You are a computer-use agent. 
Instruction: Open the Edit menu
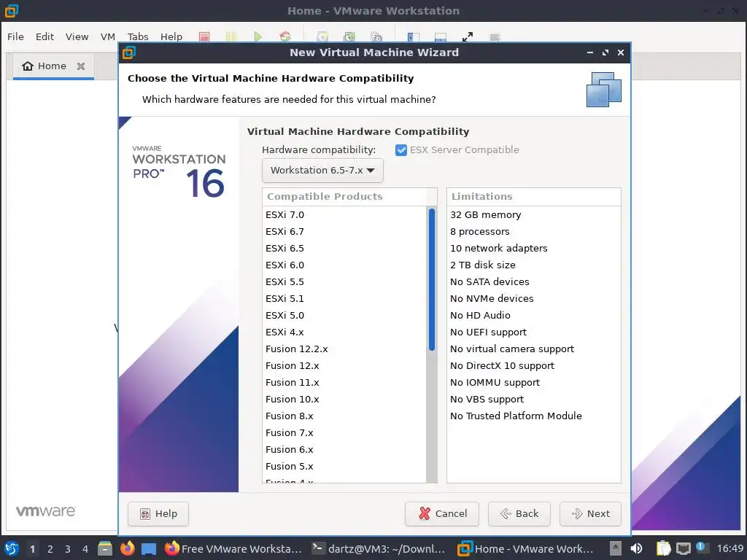(x=44, y=36)
